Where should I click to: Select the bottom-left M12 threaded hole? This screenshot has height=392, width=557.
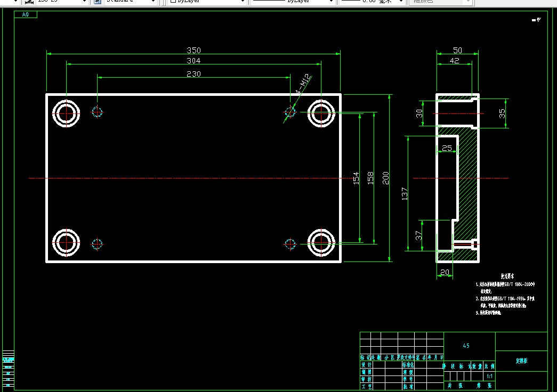coord(97,244)
